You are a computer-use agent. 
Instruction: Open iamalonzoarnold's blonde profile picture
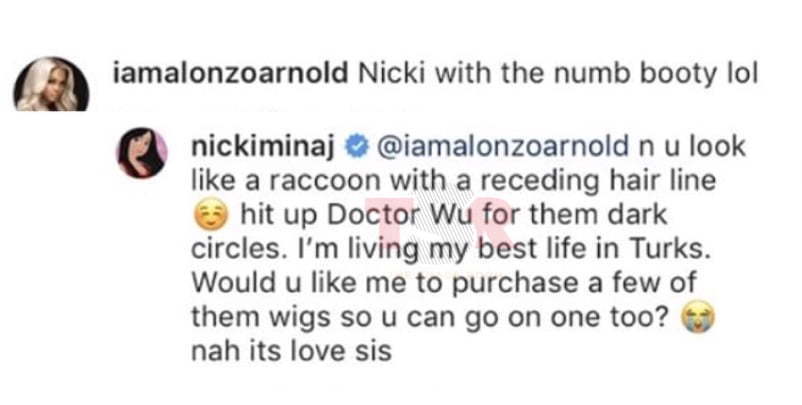(51, 86)
